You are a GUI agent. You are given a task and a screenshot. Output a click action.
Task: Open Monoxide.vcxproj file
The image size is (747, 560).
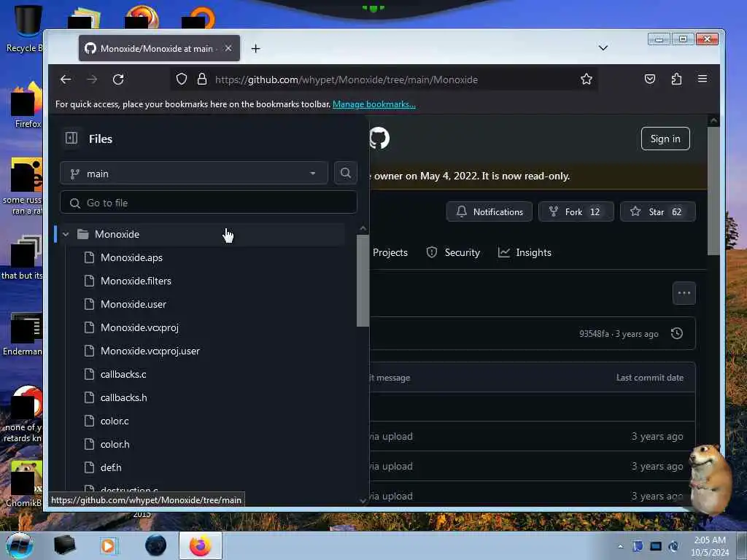click(x=139, y=327)
